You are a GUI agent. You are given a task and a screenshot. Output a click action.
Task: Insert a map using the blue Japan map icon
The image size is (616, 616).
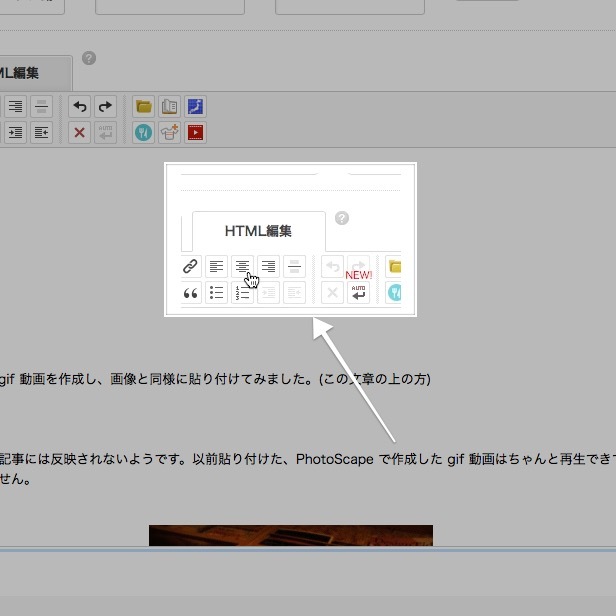(195, 106)
